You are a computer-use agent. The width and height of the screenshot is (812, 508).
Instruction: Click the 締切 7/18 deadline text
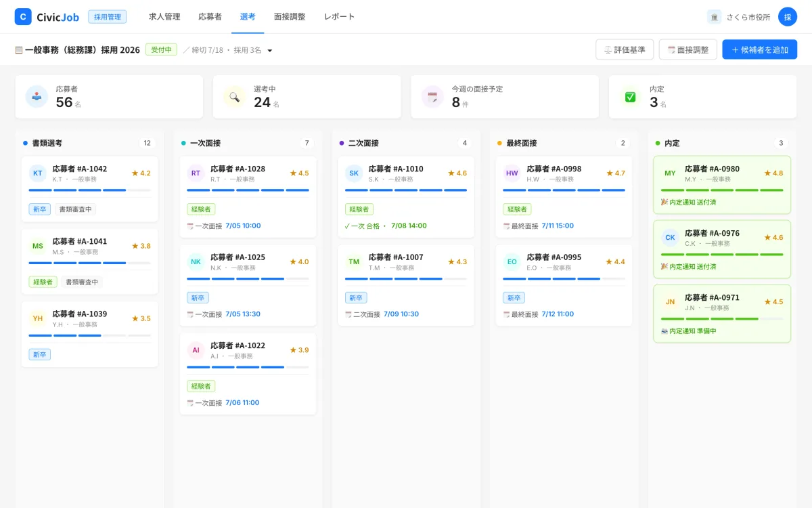click(208, 51)
